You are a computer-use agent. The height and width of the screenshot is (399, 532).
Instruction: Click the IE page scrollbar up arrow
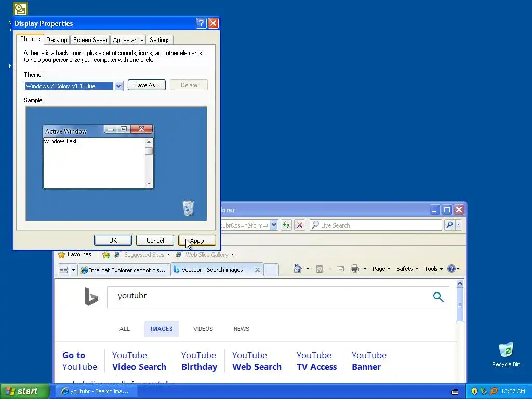point(460,283)
